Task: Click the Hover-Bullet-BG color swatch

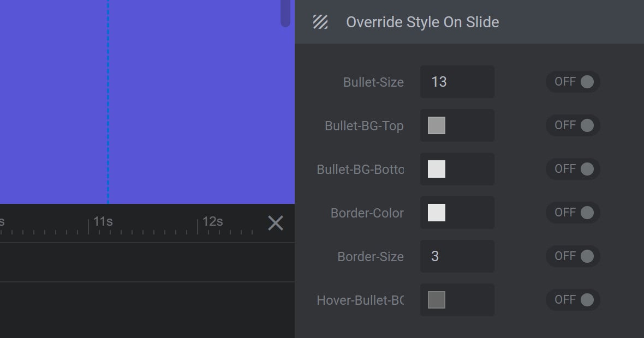Action: [437, 300]
